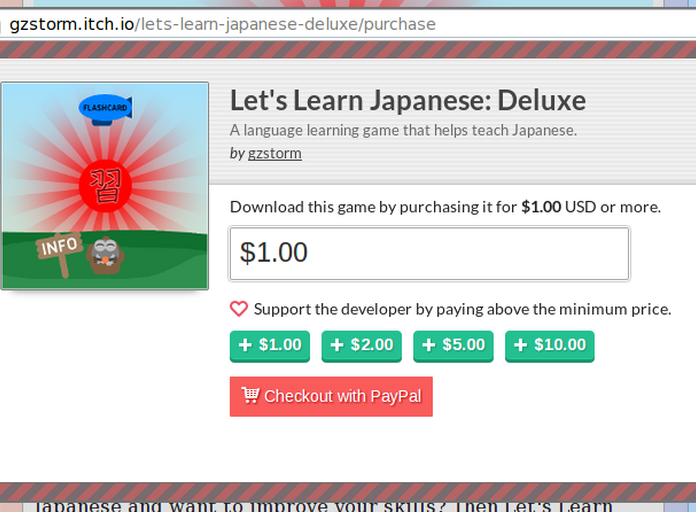The height and width of the screenshot is (512, 696).
Task: Click the wooden INFO sign in the artwork
Action: [x=59, y=252]
